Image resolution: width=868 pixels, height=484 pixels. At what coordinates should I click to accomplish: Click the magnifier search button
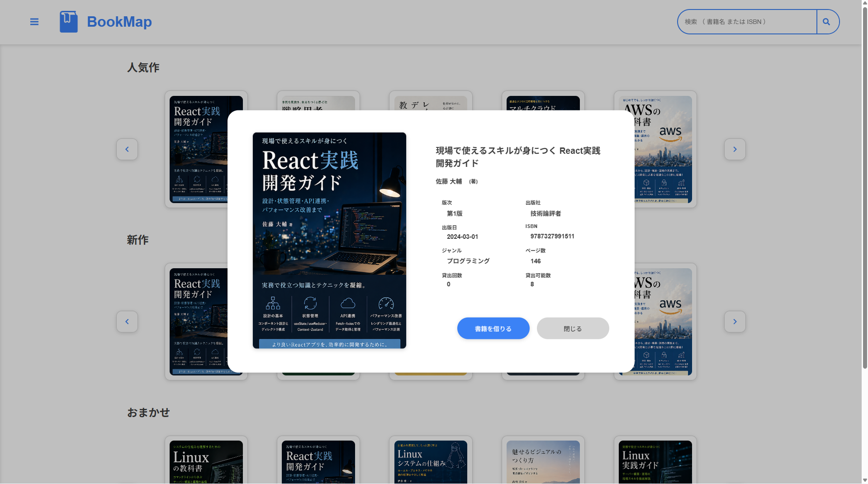(x=828, y=22)
